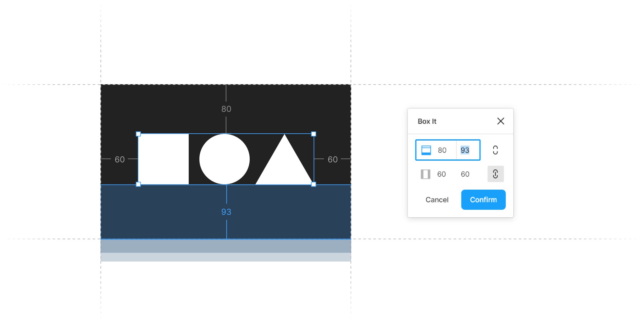
Task: Confirm the Box It padding settings
Action: point(483,200)
